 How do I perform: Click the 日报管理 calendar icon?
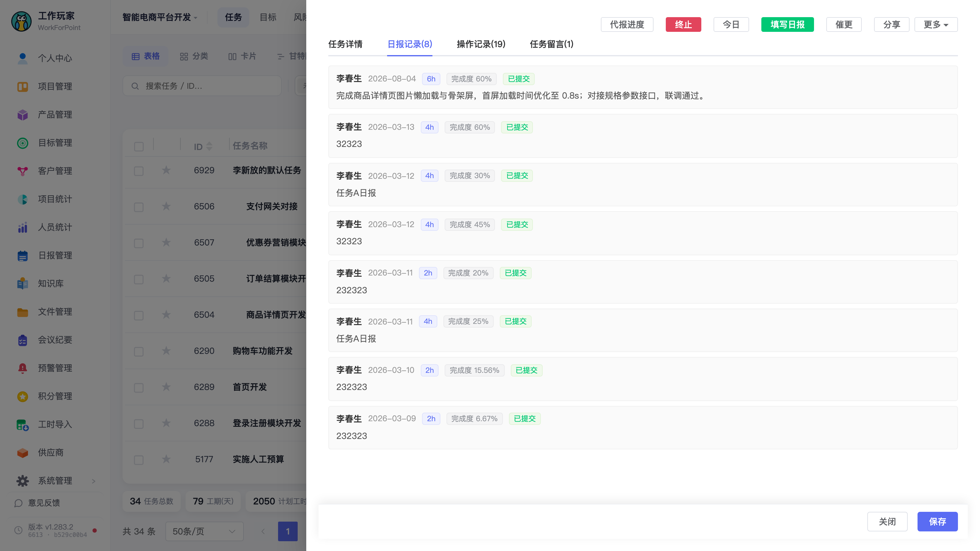coord(22,255)
